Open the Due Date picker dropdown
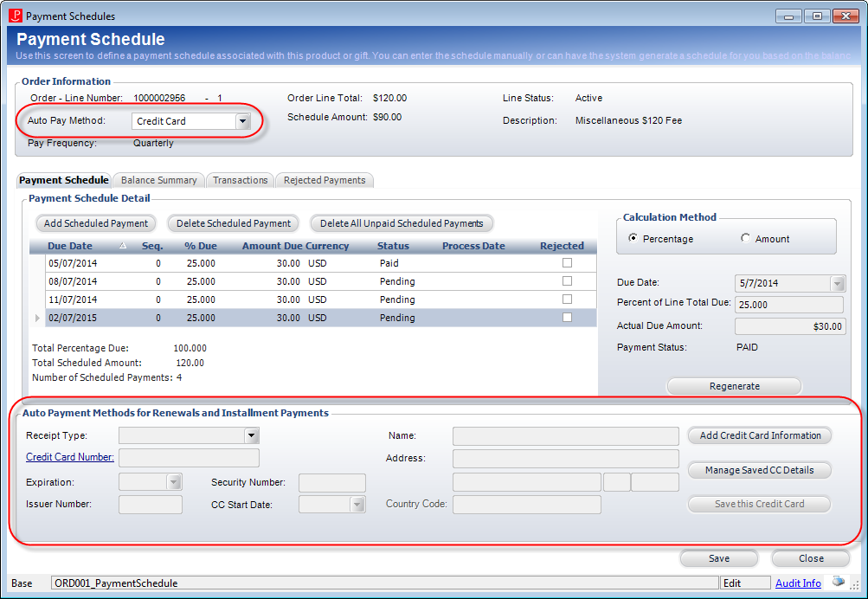This screenshot has height=599, width=868. (837, 283)
